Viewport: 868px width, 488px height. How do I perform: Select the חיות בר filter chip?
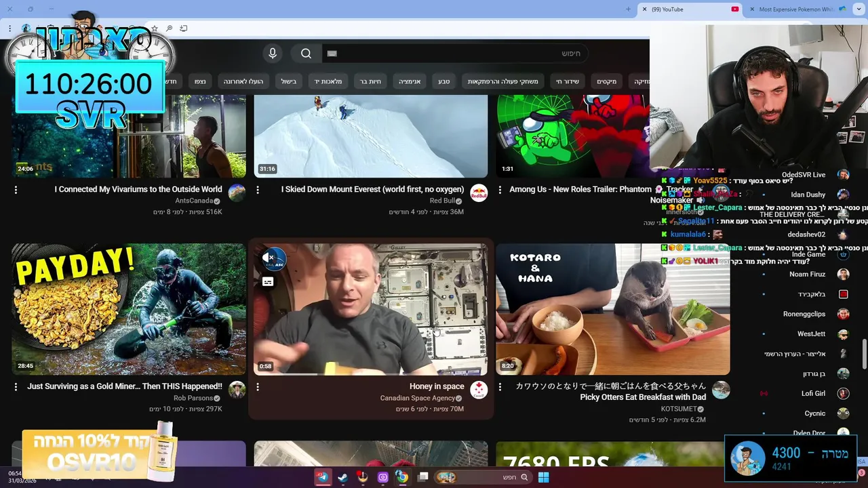point(370,81)
